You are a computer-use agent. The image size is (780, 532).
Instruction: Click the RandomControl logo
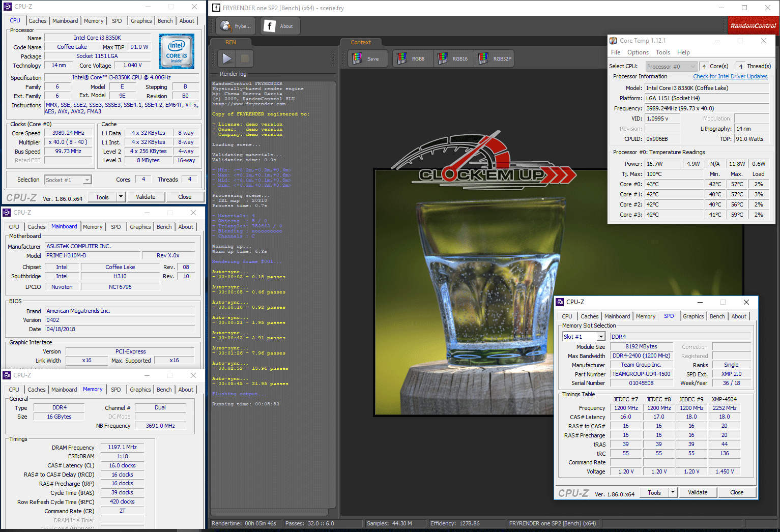(x=753, y=25)
